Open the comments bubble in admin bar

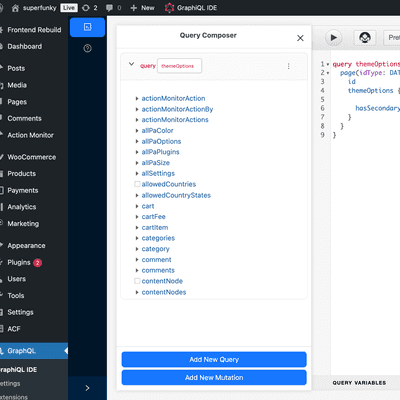(113, 8)
